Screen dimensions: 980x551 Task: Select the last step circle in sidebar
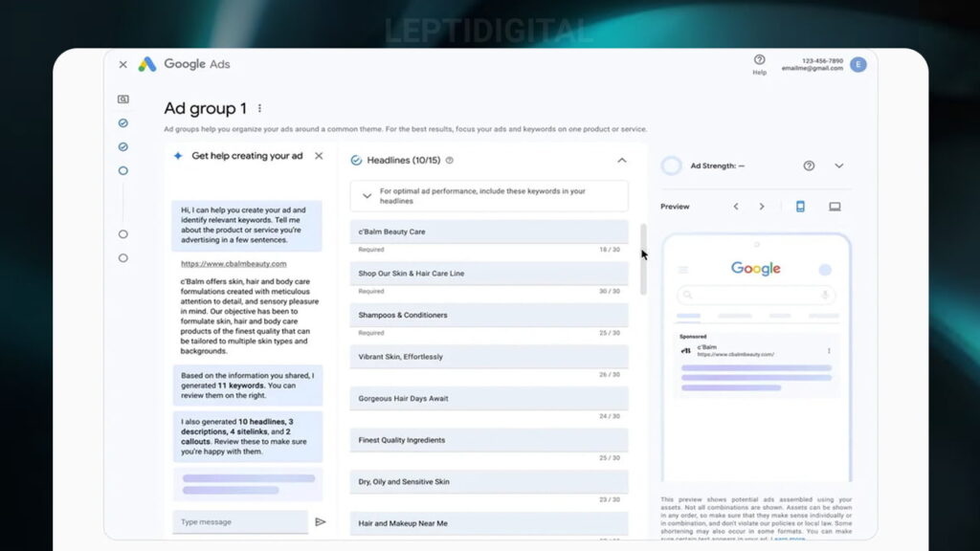(x=123, y=258)
